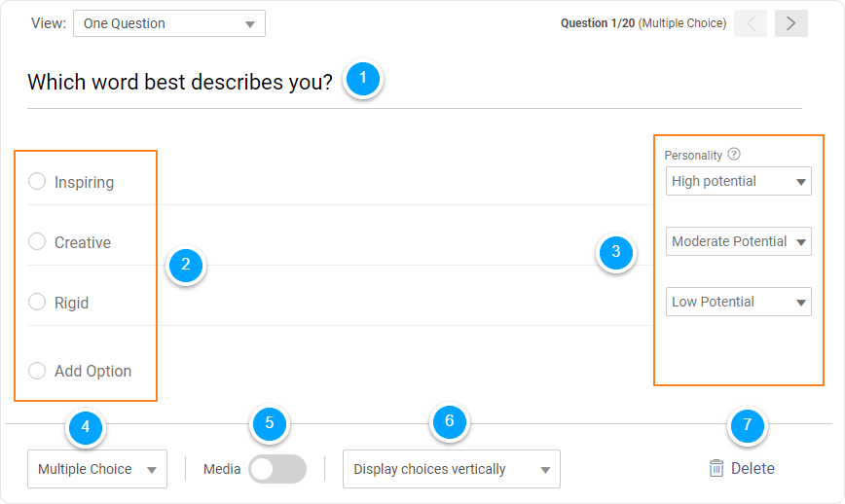Expand the High potential personality dropdown
845x504 pixels.
(x=739, y=181)
